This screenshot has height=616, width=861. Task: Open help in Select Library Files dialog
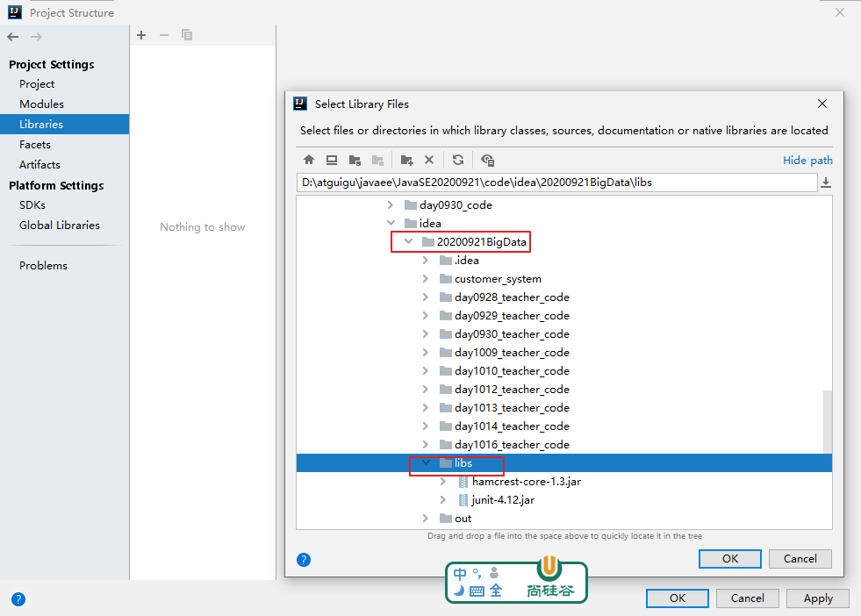(x=304, y=560)
